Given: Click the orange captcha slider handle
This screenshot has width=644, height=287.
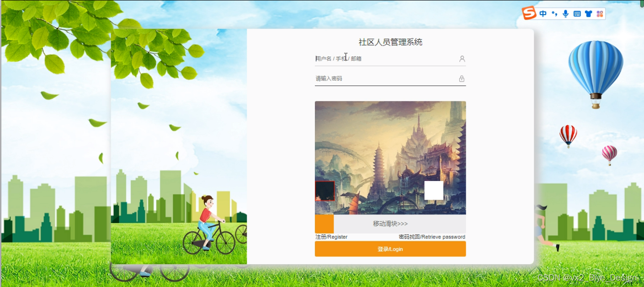Looking at the screenshot, I should click(325, 224).
